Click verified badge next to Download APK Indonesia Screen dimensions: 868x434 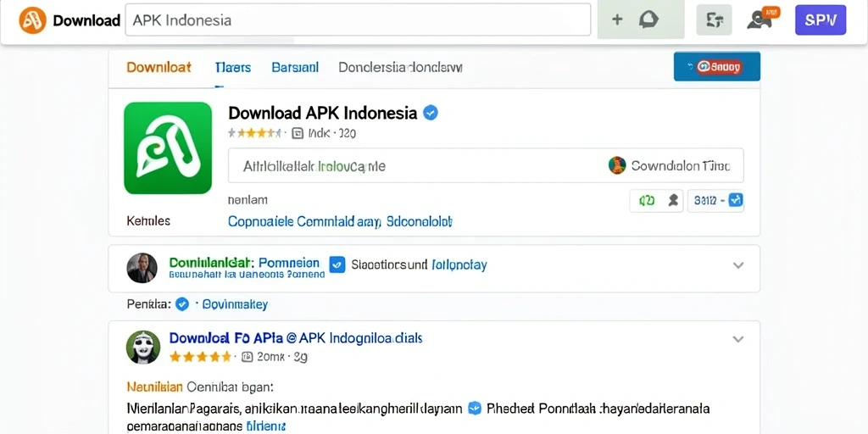tap(431, 113)
